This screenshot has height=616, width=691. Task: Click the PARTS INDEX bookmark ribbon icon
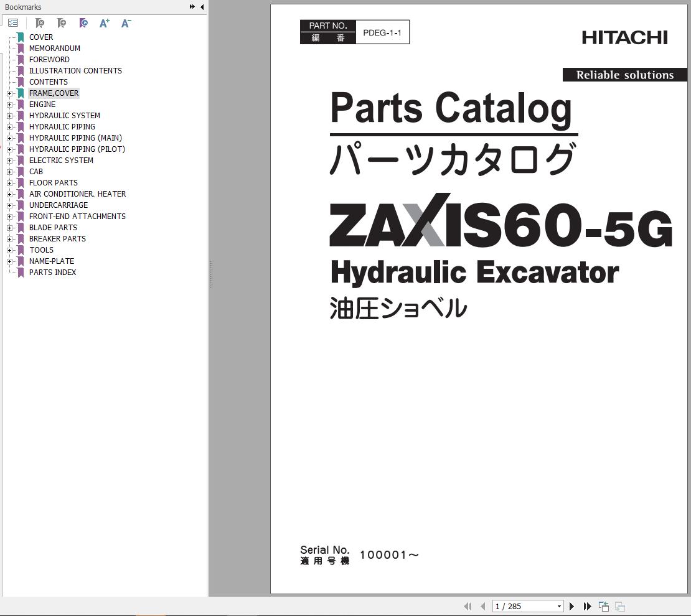pyautogui.click(x=21, y=273)
